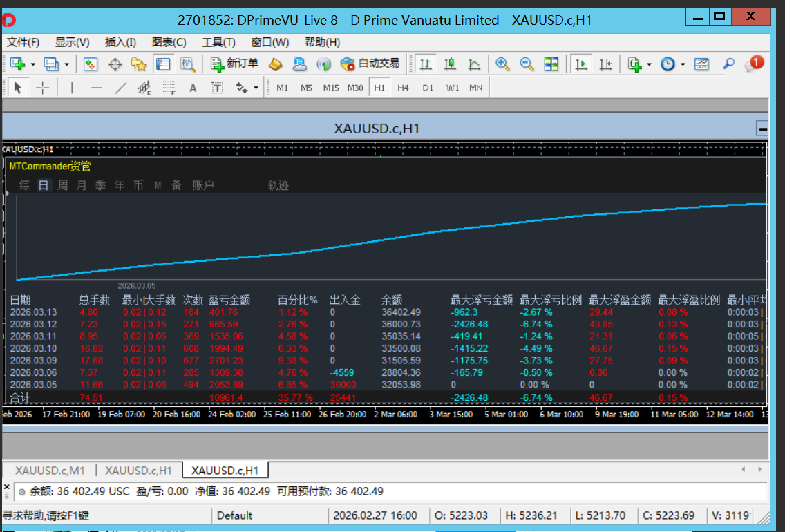This screenshot has height=532, width=785.
Task: Switch timeframe to MN
Action: (476, 88)
